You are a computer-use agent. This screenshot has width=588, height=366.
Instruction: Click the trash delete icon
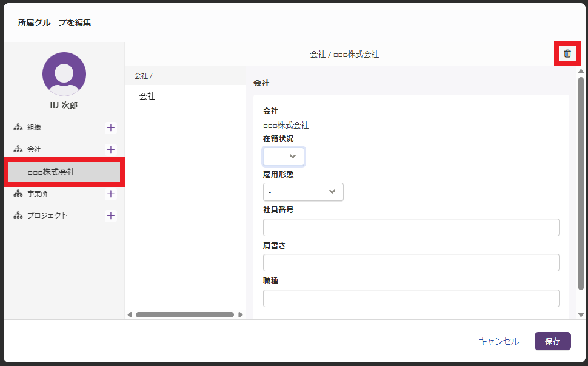567,53
